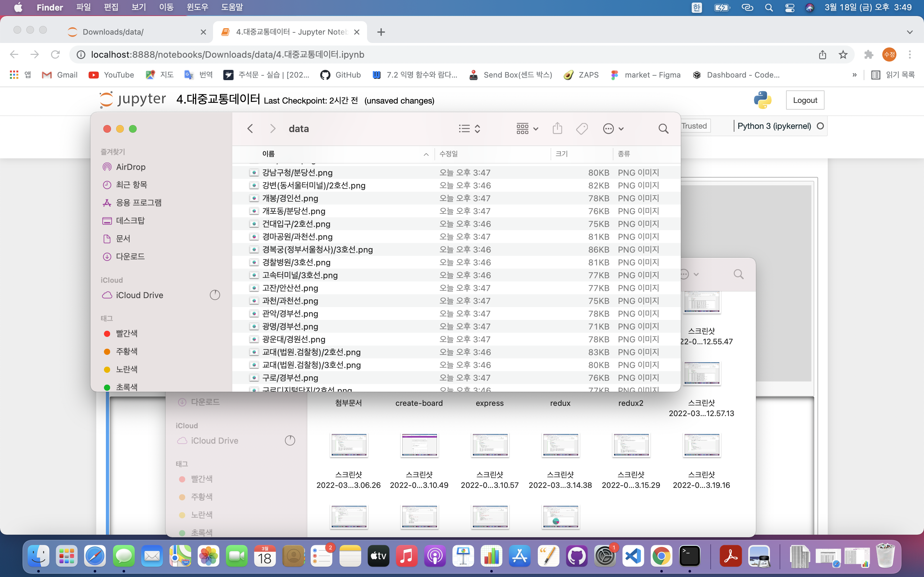Click the Finder share icon in toolbar
The width and height of the screenshot is (924, 577).
tap(557, 129)
